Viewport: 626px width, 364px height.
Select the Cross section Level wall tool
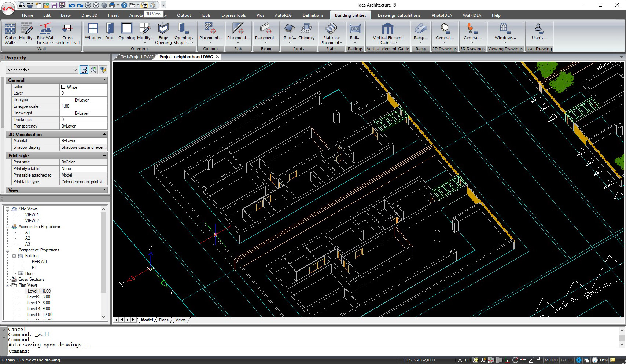tap(67, 34)
